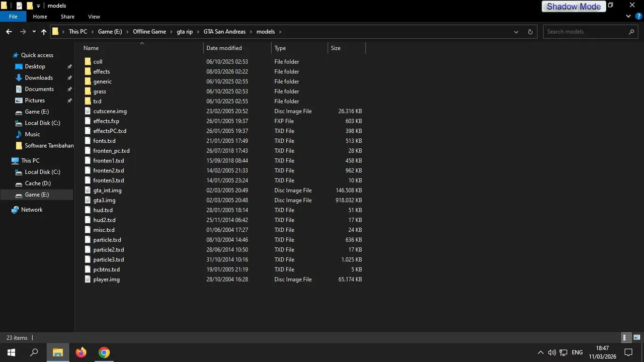Click the txd folder icon
Image resolution: width=644 pixels, height=362 pixels.
tap(88, 101)
